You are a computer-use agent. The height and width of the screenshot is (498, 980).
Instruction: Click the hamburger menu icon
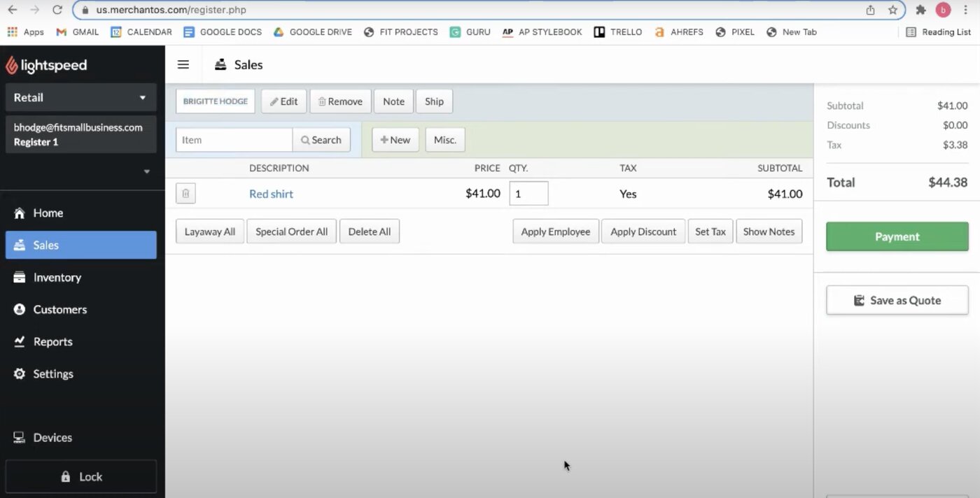183,64
